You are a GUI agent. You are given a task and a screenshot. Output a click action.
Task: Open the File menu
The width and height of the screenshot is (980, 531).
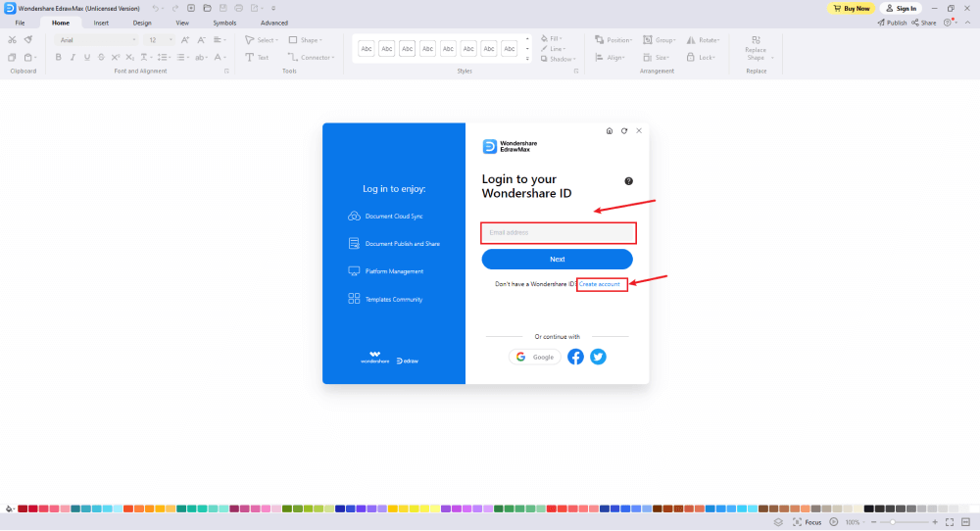[x=20, y=23]
